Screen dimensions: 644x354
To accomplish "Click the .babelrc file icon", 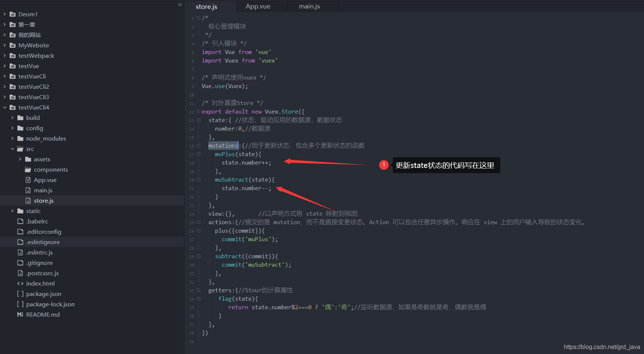I will (x=20, y=221).
